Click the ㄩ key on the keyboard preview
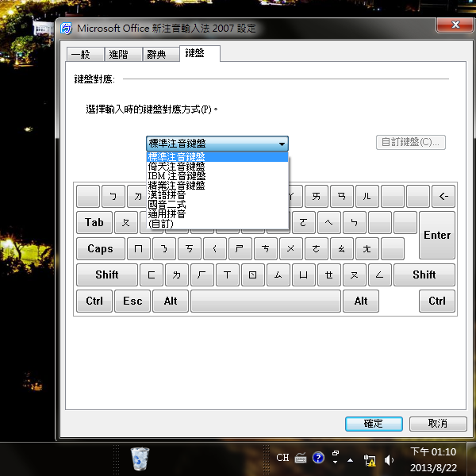The image size is (476, 476). [x=304, y=274]
